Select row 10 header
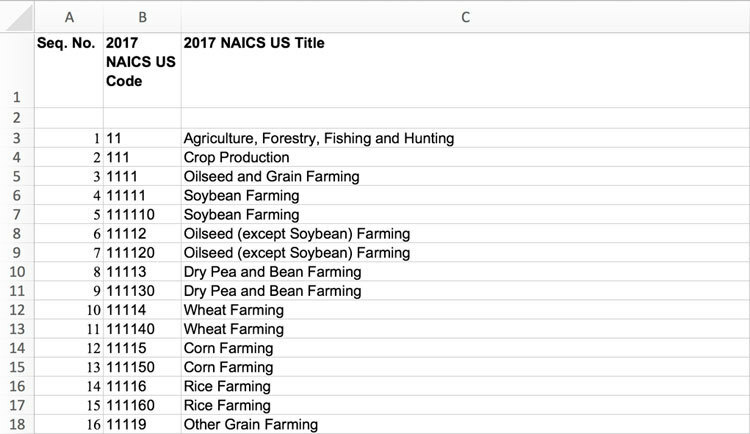The width and height of the screenshot is (750, 434). pyautogui.click(x=16, y=272)
